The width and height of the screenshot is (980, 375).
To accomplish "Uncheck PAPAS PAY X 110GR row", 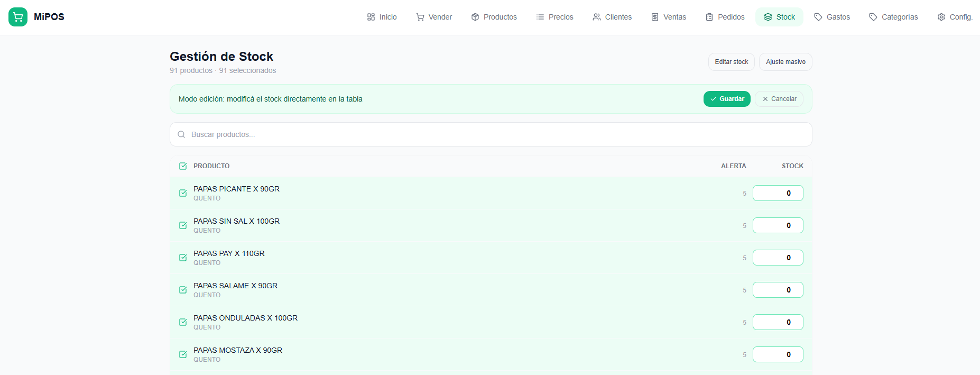I will click(183, 258).
